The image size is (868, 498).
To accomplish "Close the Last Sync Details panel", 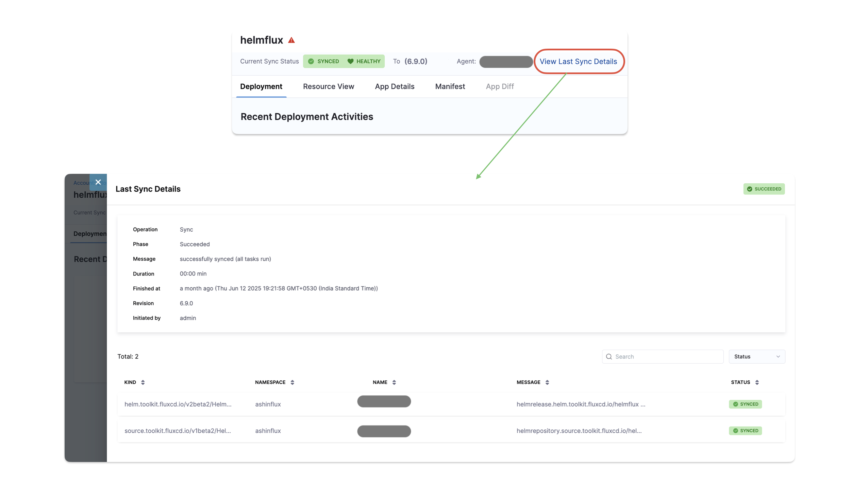I will 98,182.
